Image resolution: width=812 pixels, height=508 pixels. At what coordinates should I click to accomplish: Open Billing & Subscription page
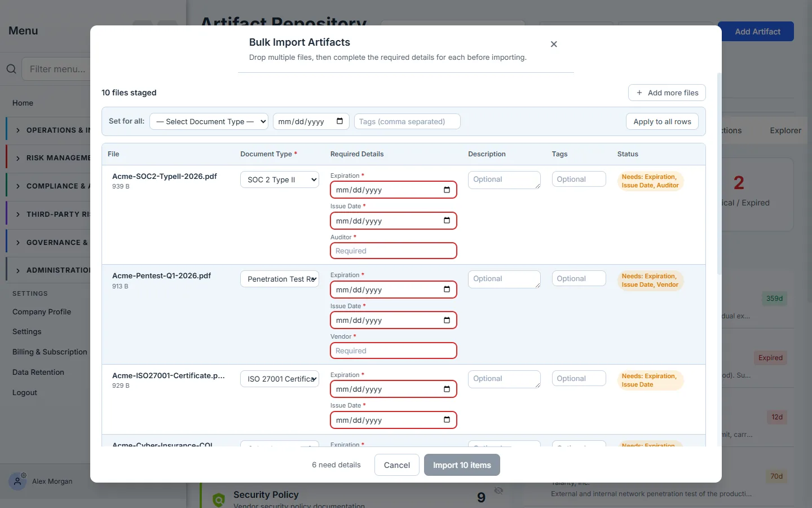(x=50, y=352)
